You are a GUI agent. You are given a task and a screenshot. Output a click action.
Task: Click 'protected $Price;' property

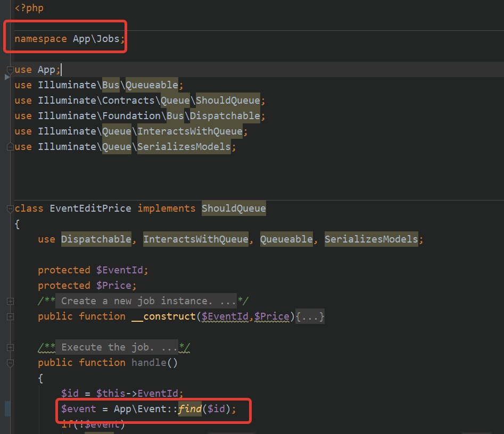pyautogui.click(x=87, y=286)
